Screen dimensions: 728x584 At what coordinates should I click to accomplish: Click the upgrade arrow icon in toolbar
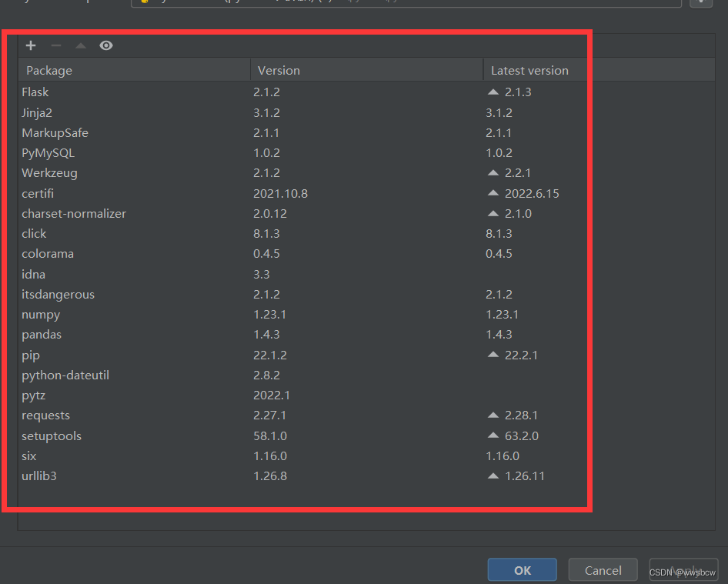tap(81, 45)
